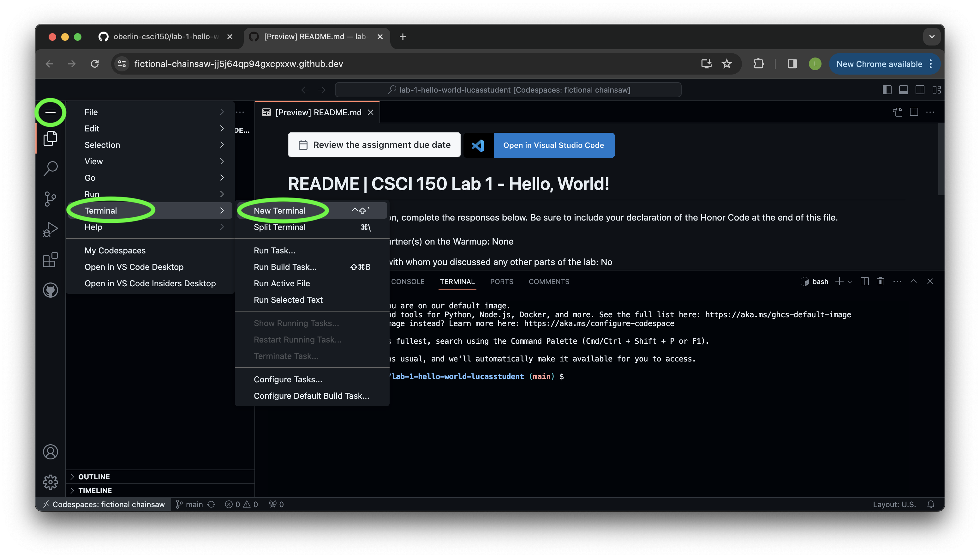
Task: Open the Search view in activity bar
Action: (x=50, y=168)
